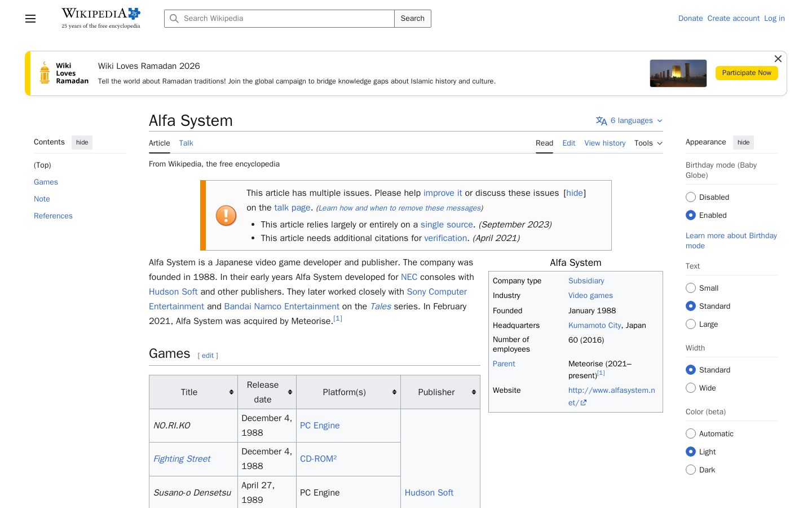Open Learn more about Birthday mode
This screenshot has width=812, height=508.
click(x=731, y=240)
